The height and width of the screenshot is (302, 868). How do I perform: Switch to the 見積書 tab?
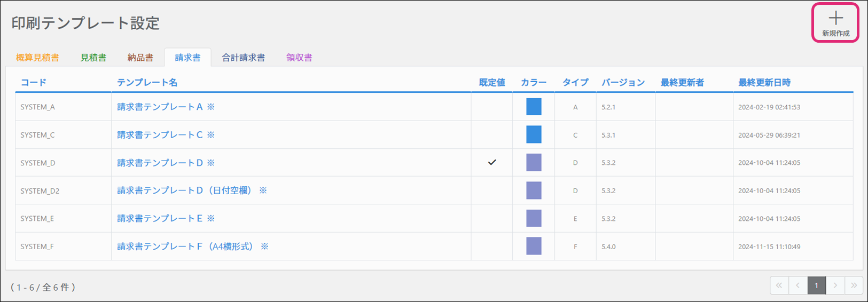93,58
